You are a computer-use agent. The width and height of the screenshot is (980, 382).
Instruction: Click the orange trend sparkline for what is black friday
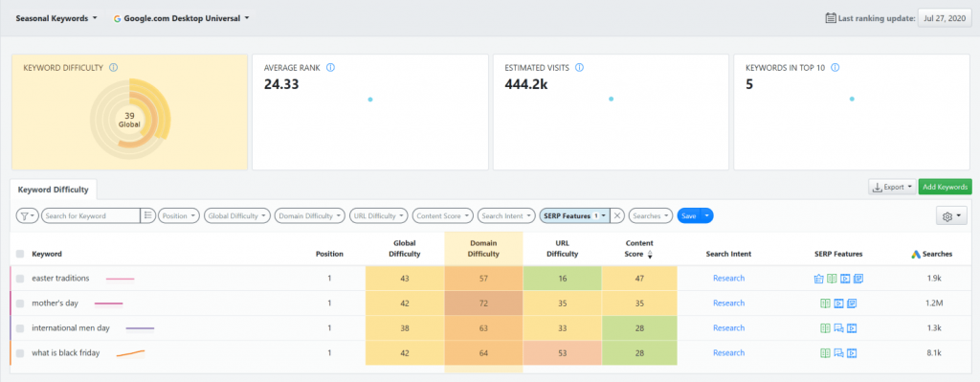(x=130, y=353)
